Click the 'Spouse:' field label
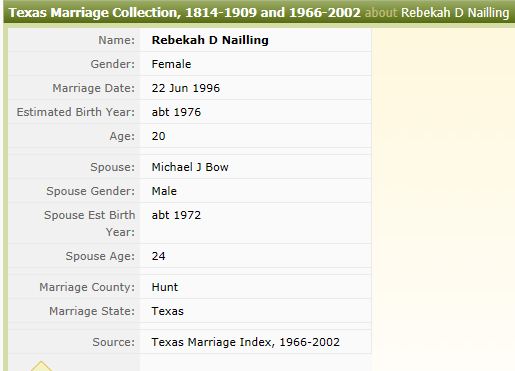 click(113, 167)
